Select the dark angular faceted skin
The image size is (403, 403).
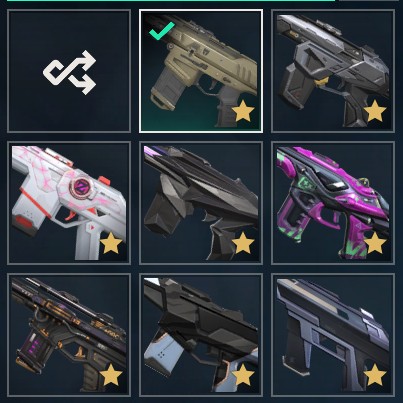point(201,203)
